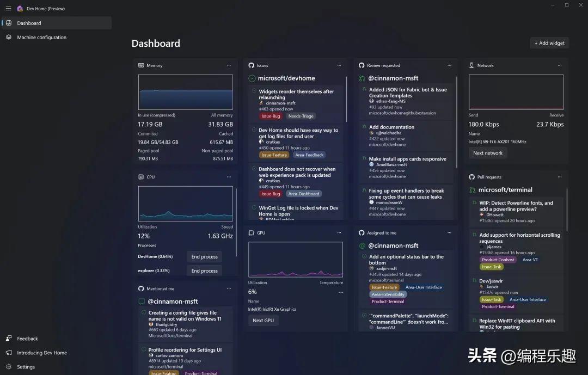The height and width of the screenshot is (375, 588).
Task: Open GPU widget more options menu
Action: (339, 233)
